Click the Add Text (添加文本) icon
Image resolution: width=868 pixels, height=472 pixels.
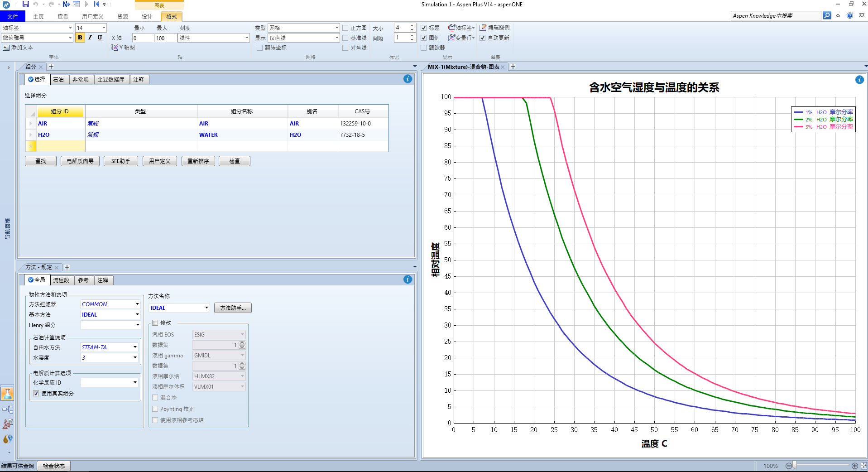6,48
